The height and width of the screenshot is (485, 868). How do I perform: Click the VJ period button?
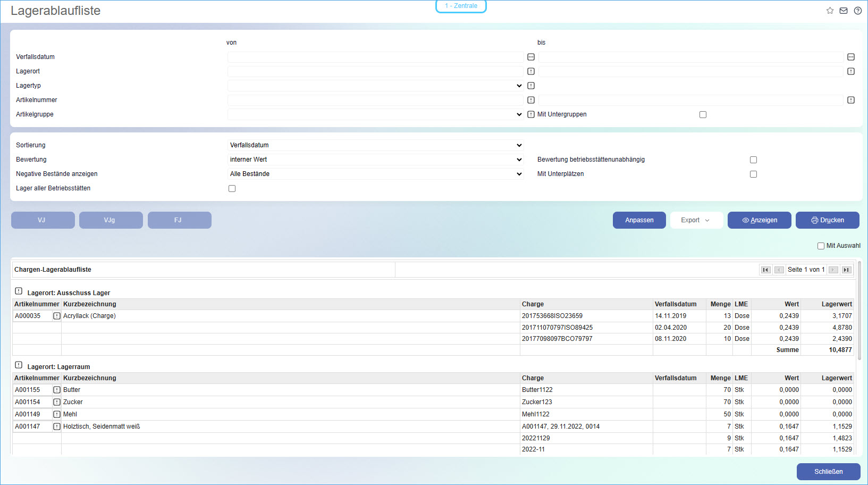[43, 220]
